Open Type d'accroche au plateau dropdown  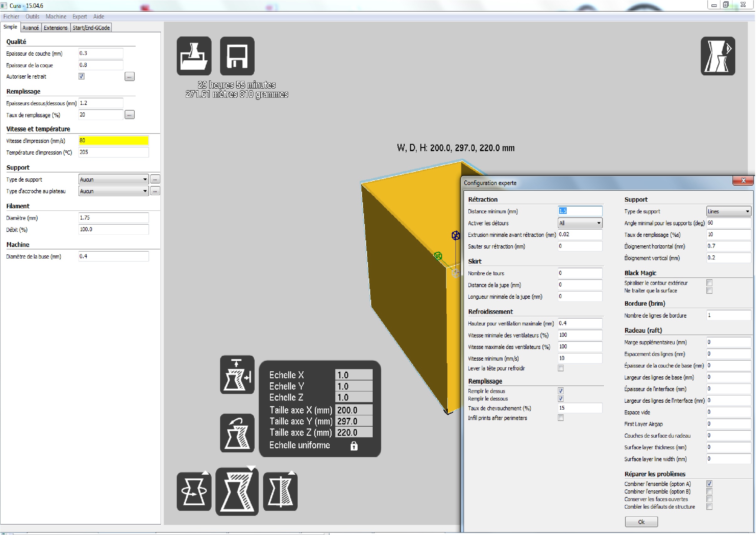pos(113,191)
